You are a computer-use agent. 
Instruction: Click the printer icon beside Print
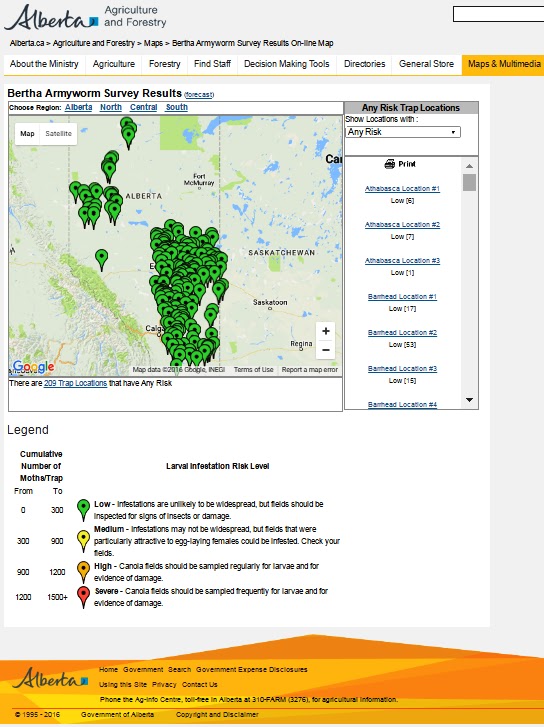(390, 164)
